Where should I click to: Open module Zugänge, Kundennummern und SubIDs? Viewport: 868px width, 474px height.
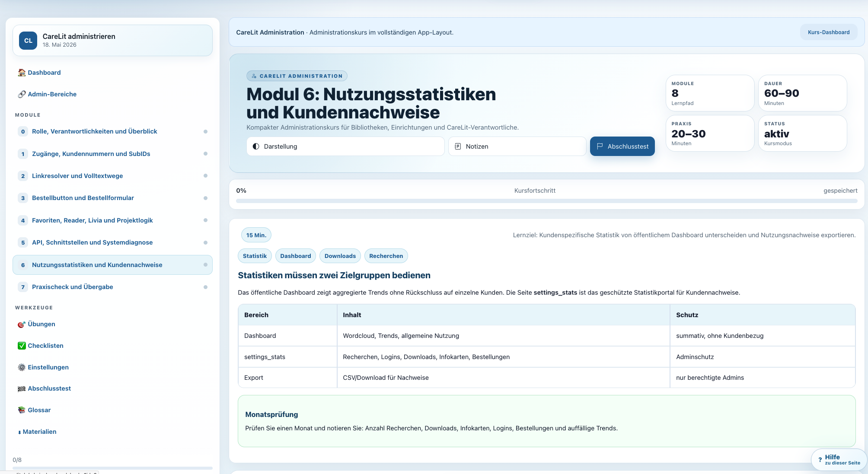[x=112, y=154]
